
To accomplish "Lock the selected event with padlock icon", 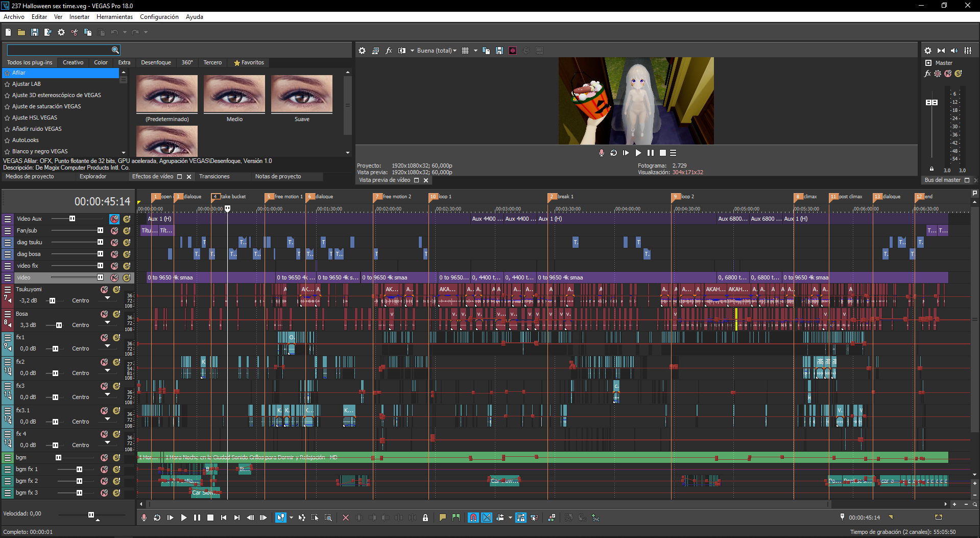I will tap(425, 518).
